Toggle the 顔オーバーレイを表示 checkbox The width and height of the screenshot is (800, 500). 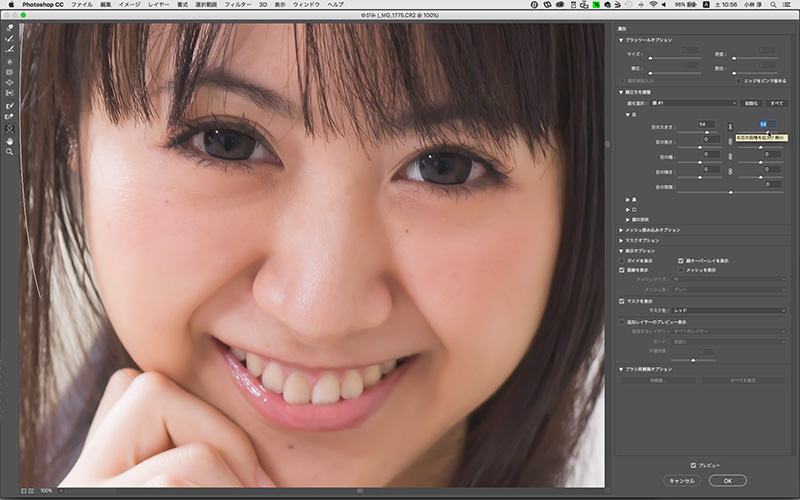[x=681, y=261]
